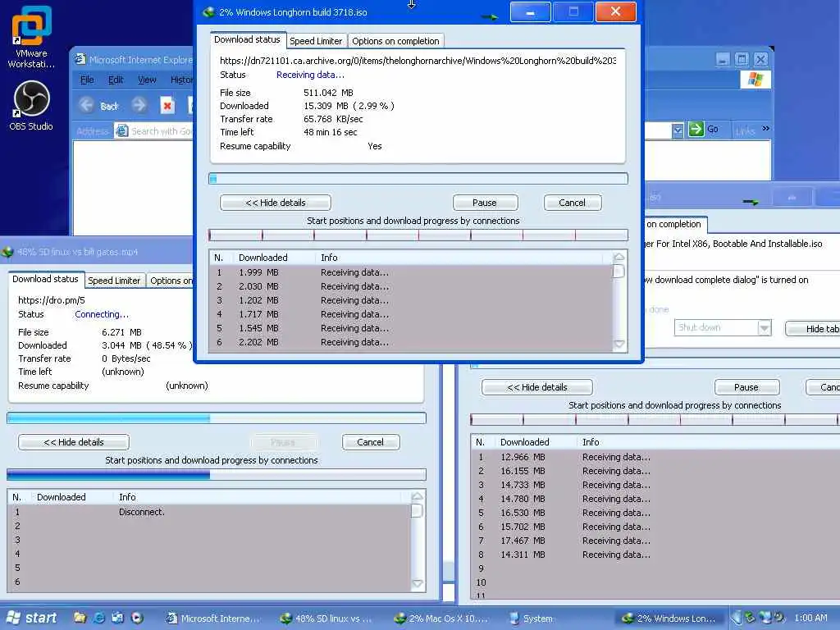The image size is (840, 630).
Task: Launch Internet Explorer from Quick Launch
Action: [x=98, y=618]
